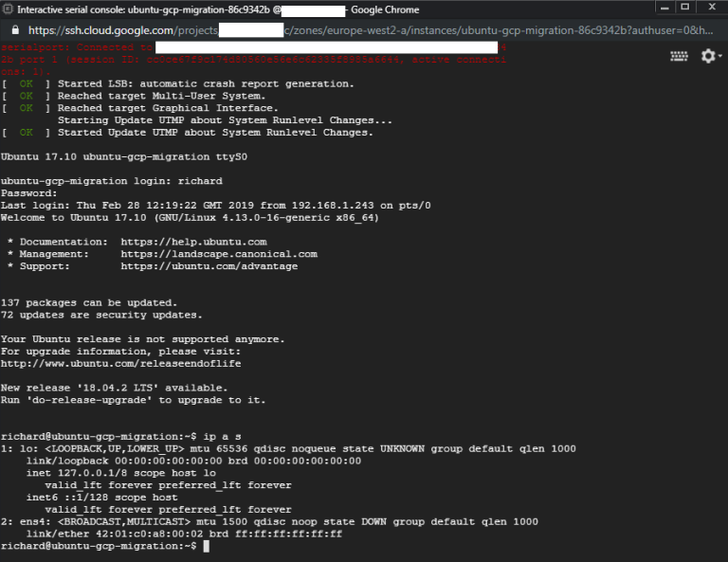The height and width of the screenshot is (562, 728).
Task: Click 'link/loopback 00:00:00:00:00:00' line
Action: [x=193, y=461]
